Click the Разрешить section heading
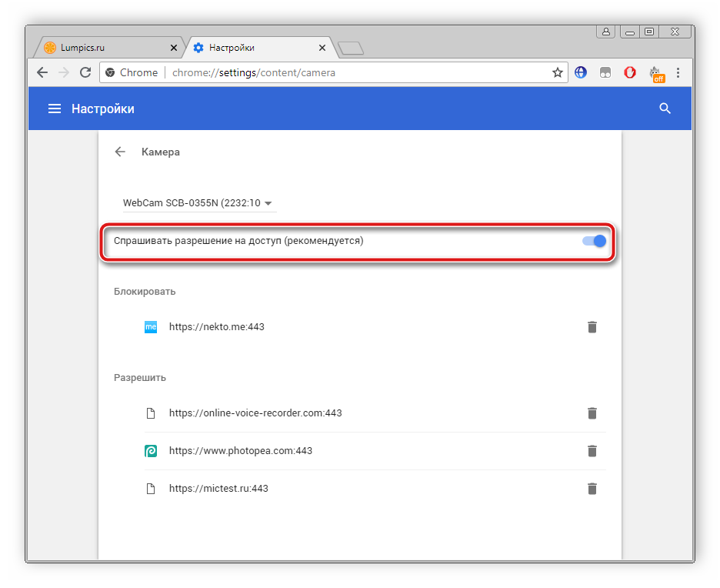720x588 pixels. pos(140,378)
